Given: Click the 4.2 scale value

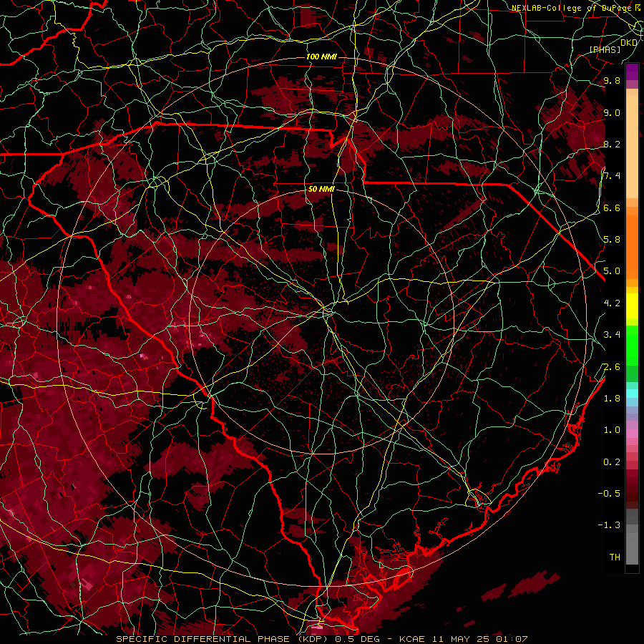Looking at the screenshot, I should [612, 303].
